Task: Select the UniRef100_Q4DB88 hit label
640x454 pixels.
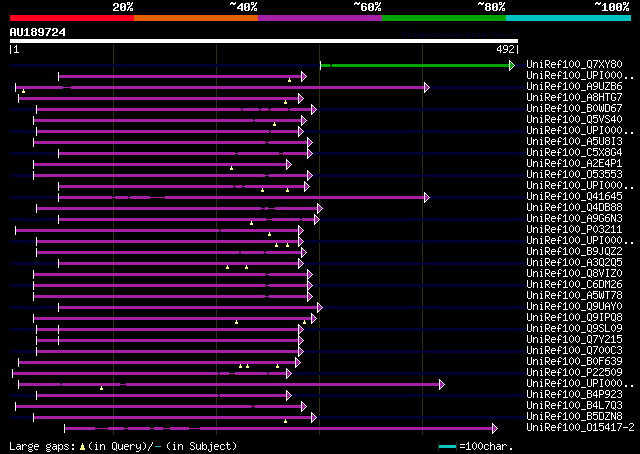Action: point(574,207)
